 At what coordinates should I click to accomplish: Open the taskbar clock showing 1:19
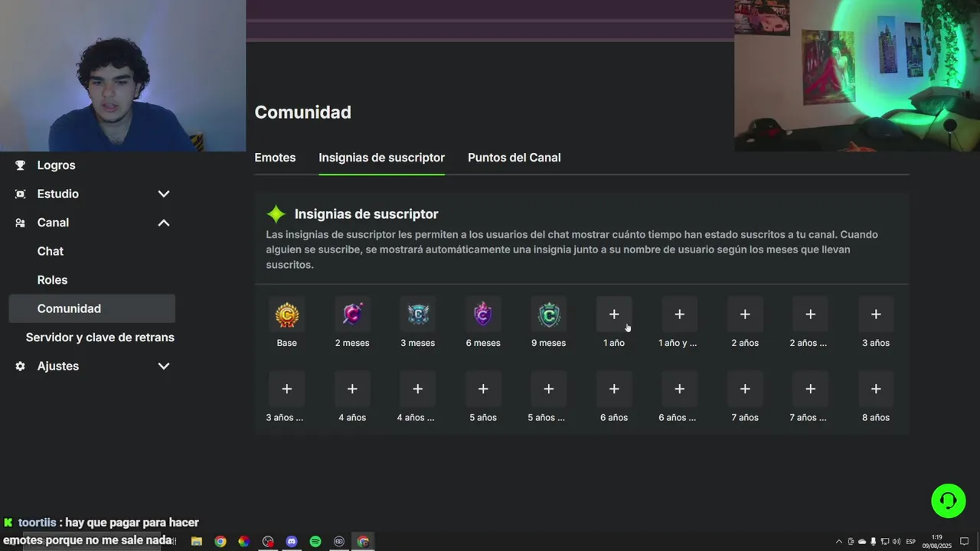pos(936,542)
